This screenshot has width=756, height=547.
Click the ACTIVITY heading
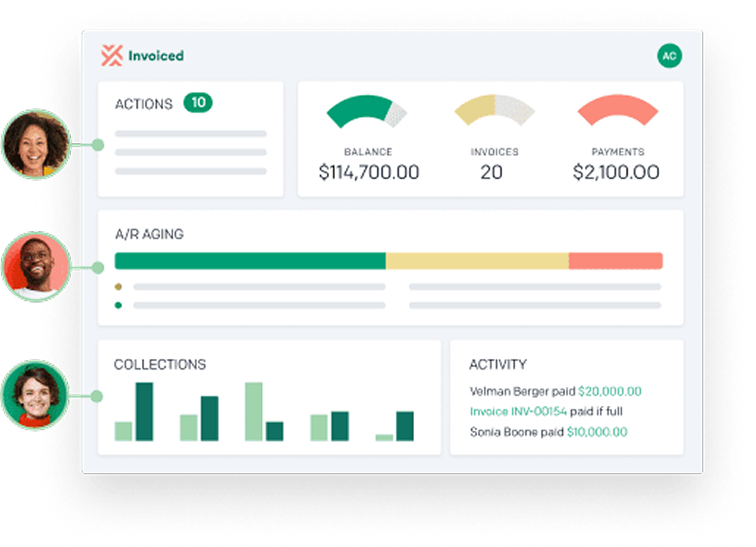pos(498,364)
